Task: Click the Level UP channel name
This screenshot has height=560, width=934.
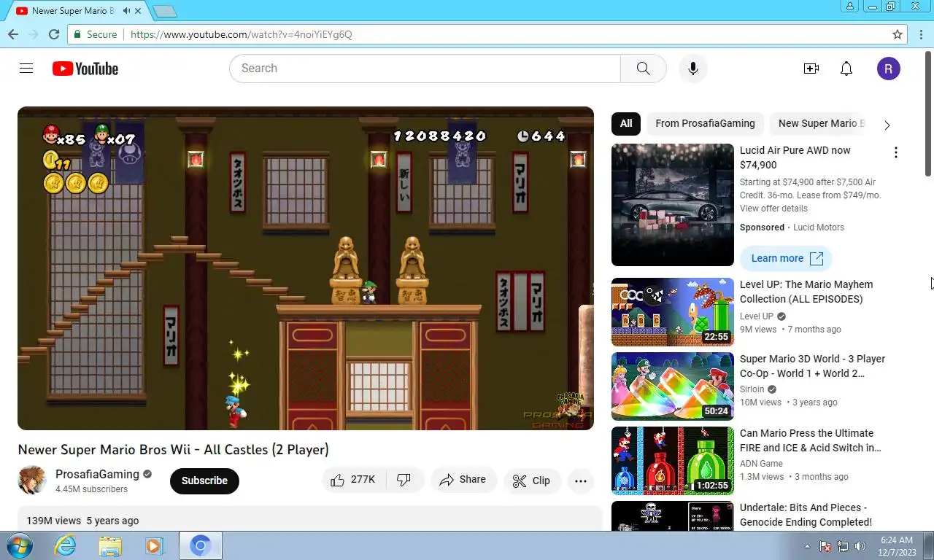Action: [756, 316]
